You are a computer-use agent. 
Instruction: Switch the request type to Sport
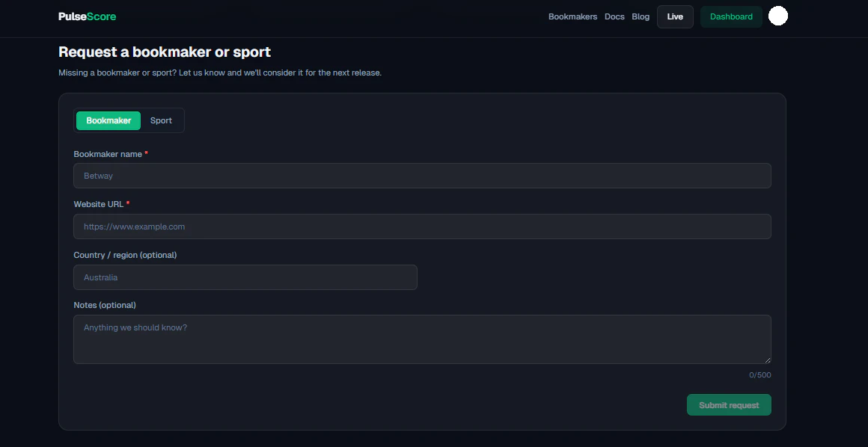point(161,120)
